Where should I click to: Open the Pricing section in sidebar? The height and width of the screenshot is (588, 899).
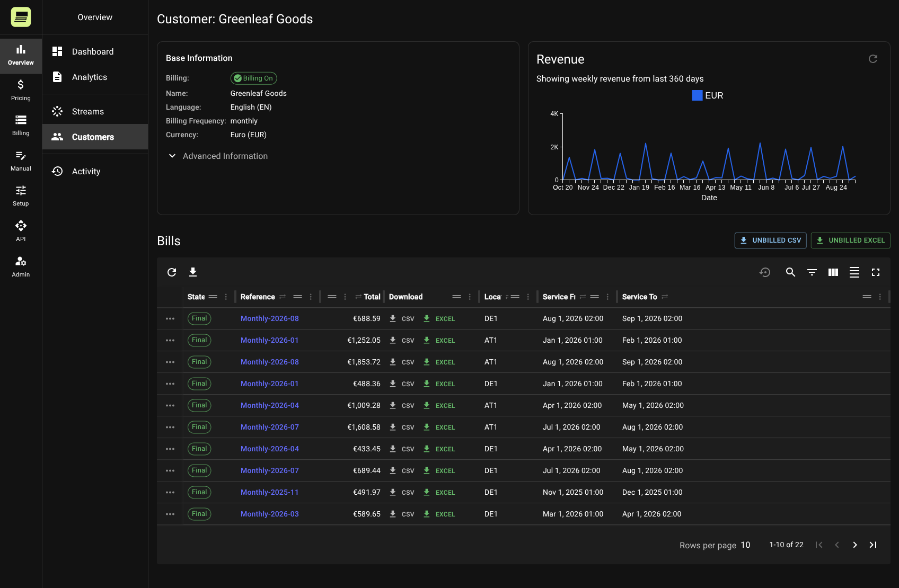[21, 90]
